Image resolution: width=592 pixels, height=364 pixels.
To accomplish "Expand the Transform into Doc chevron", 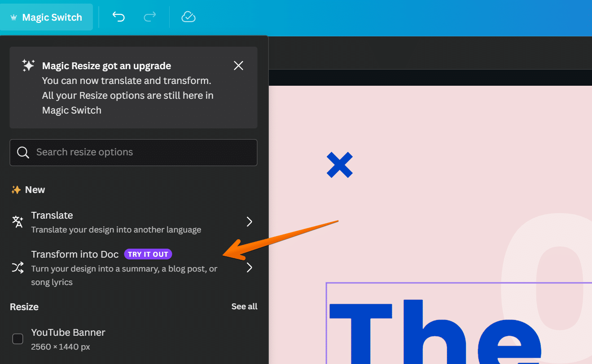I will coord(250,268).
